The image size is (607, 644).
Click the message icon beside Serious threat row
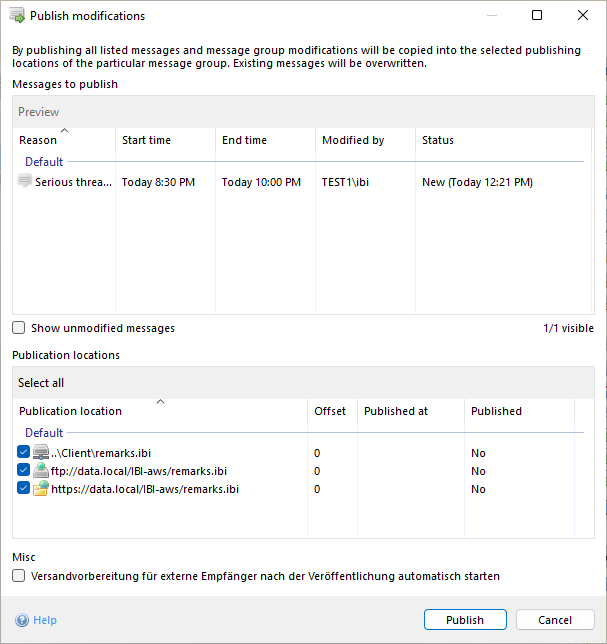click(25, 181)
